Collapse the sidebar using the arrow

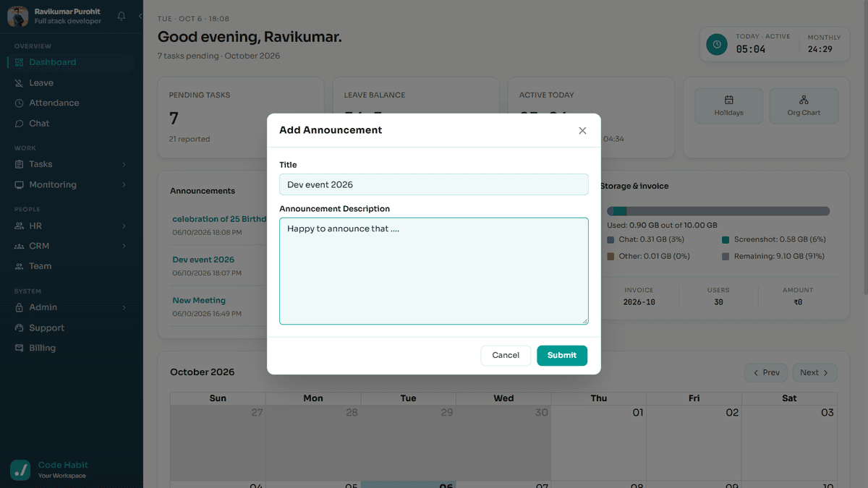pos(140,16)
